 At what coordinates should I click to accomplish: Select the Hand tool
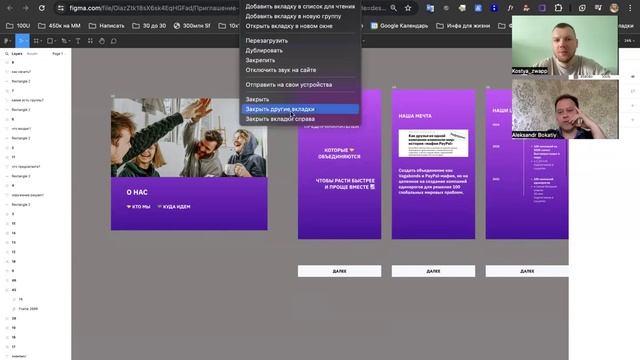102,41
